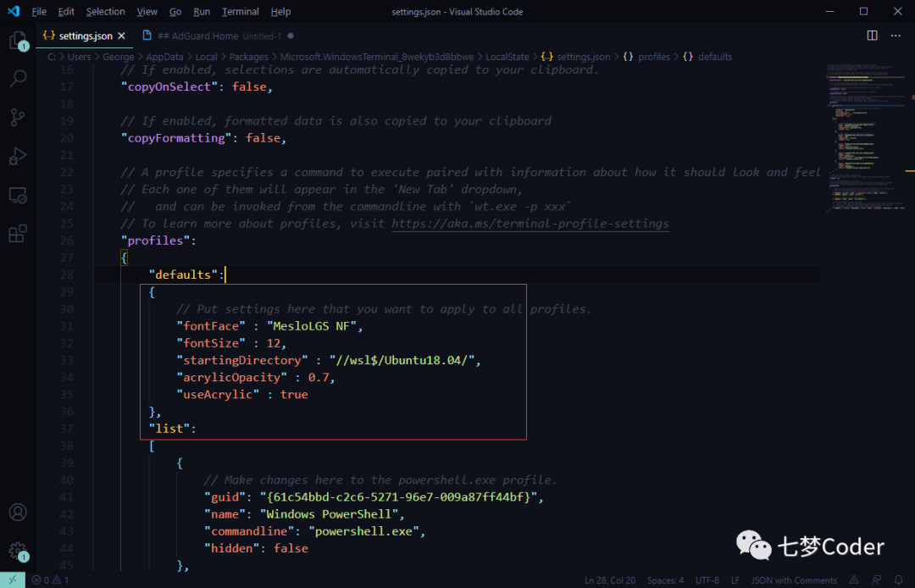Click the "profiles" key on line 26
Viewport: 915px width, 588px height.
click(155, 241)
